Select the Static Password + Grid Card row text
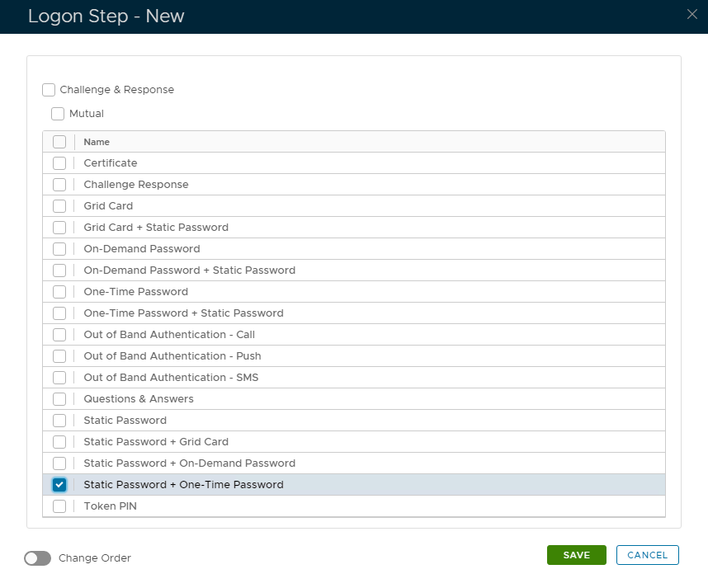This screenshot has height=588, width=708. pyautogui.click(x=156, y=442)
